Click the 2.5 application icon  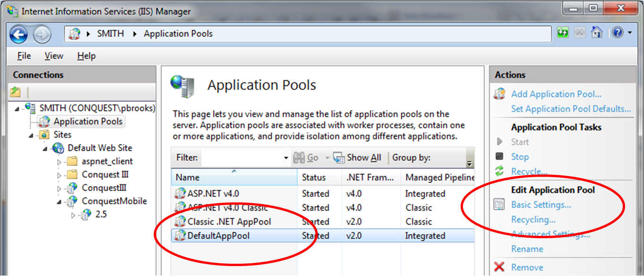(86, 215)
